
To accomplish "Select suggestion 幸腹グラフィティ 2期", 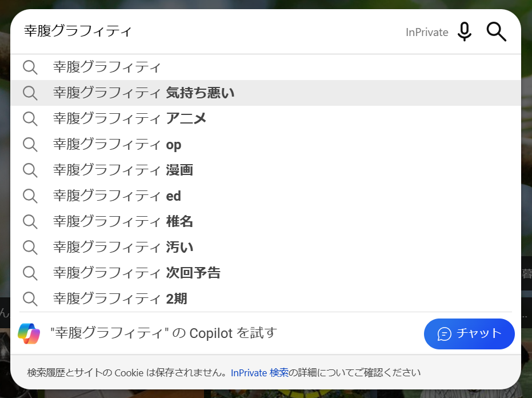I will coord(266,299).
